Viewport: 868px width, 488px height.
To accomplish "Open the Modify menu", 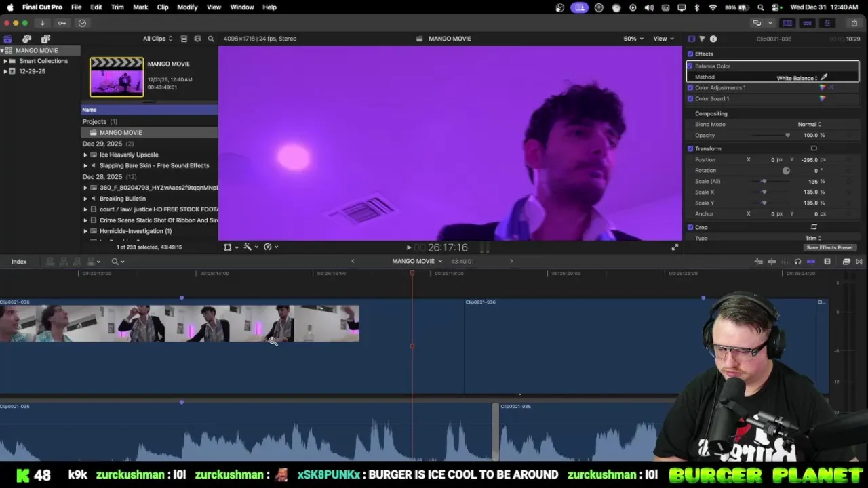I will click(187, 7).
